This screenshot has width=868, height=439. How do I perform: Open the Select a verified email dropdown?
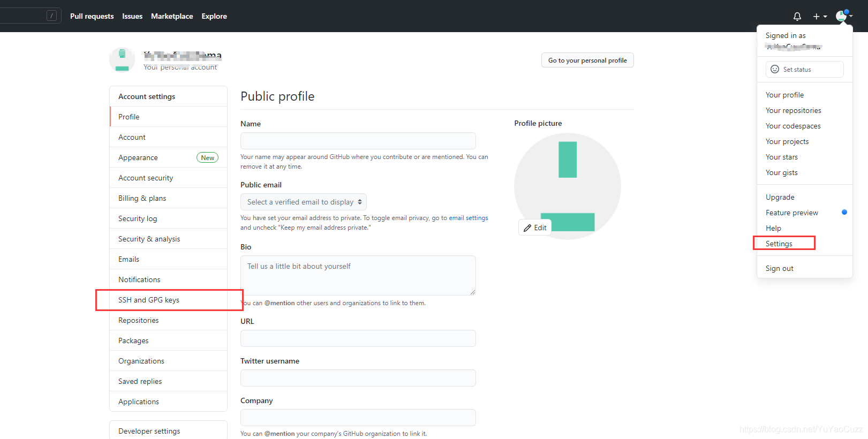[x=304, y=202]
